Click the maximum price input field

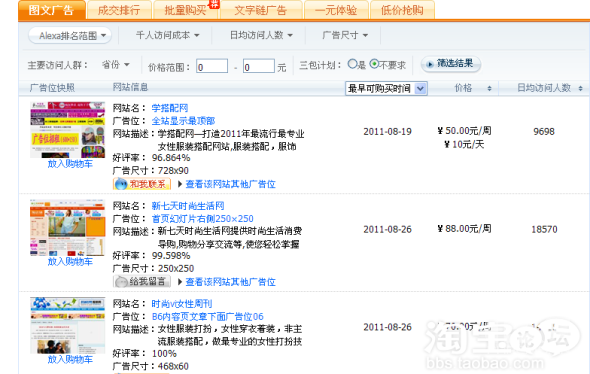click(x=259, y=66)
